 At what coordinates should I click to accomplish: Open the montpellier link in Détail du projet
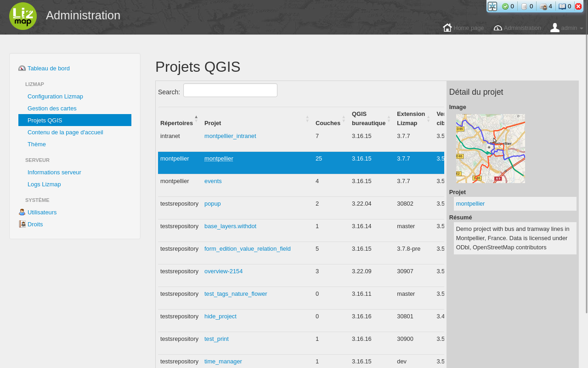470,203
